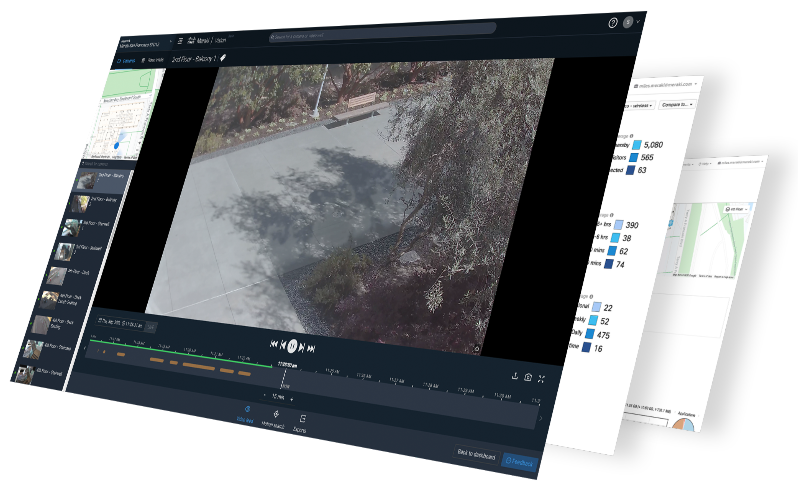Take a snapshot with the camera icon

[528, 377]
